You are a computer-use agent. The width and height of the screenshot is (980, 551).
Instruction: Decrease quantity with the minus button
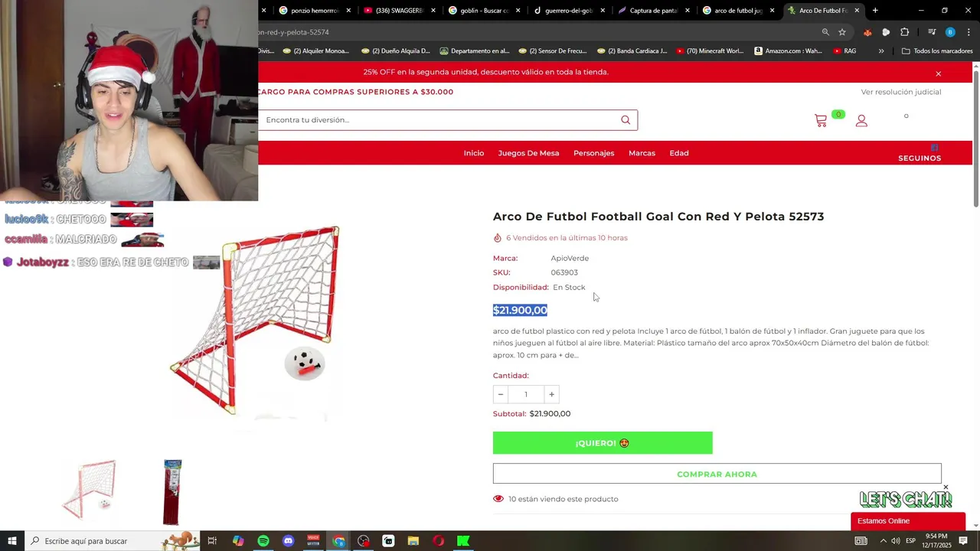(x=501, y=394)
